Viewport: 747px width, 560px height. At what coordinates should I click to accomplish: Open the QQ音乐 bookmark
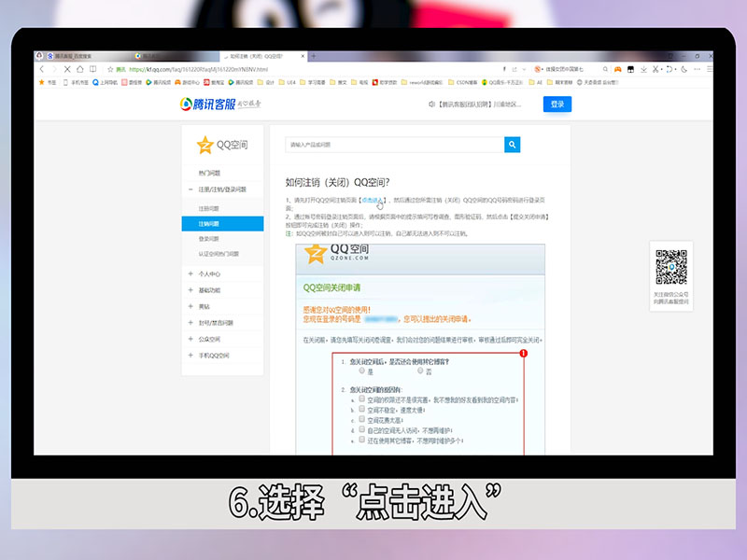502,82
